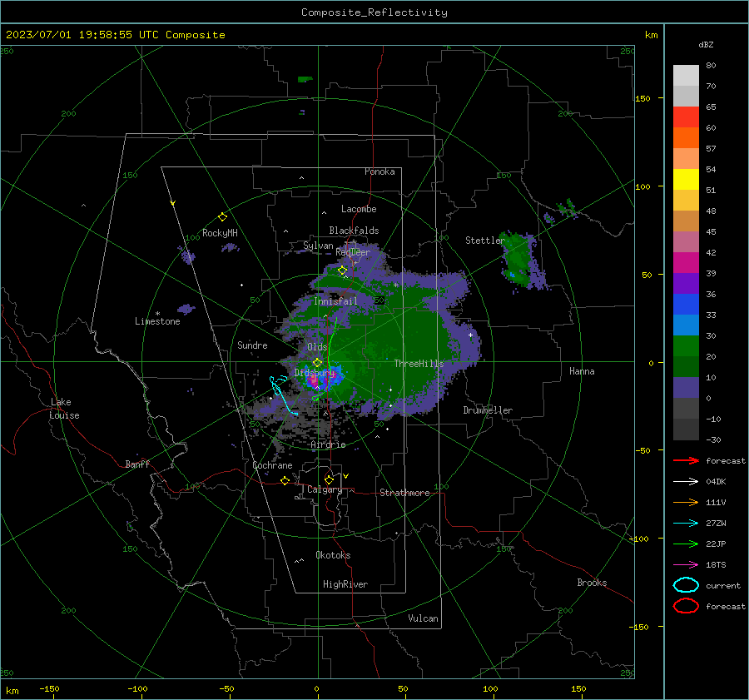Click the 80 value atop the dBZ scale
This screenshot has width=749, height=700.
pos(711,66)
